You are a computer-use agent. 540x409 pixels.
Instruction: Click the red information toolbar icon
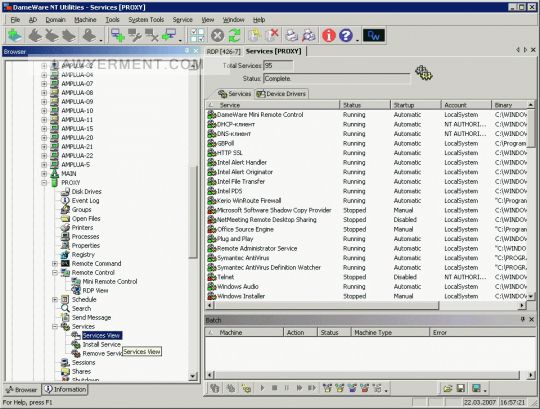[x=329, y=35]
